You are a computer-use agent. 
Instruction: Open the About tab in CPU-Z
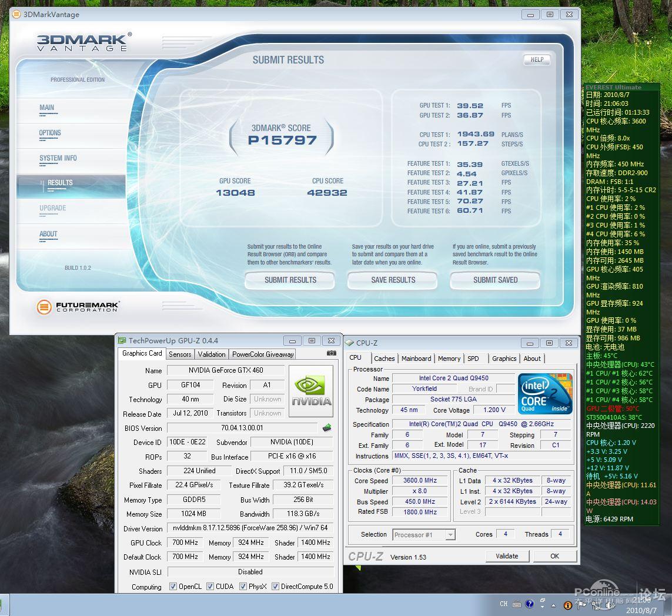pyautogui.click(x=532, y=359)
